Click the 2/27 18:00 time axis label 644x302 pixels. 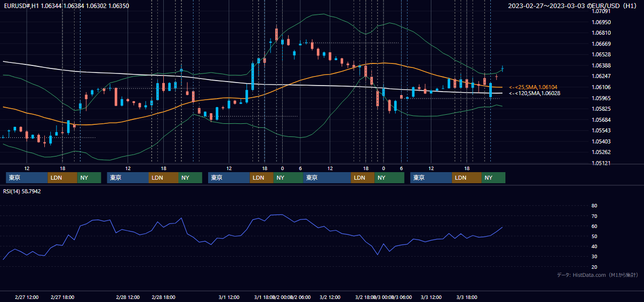coord(62,297)
